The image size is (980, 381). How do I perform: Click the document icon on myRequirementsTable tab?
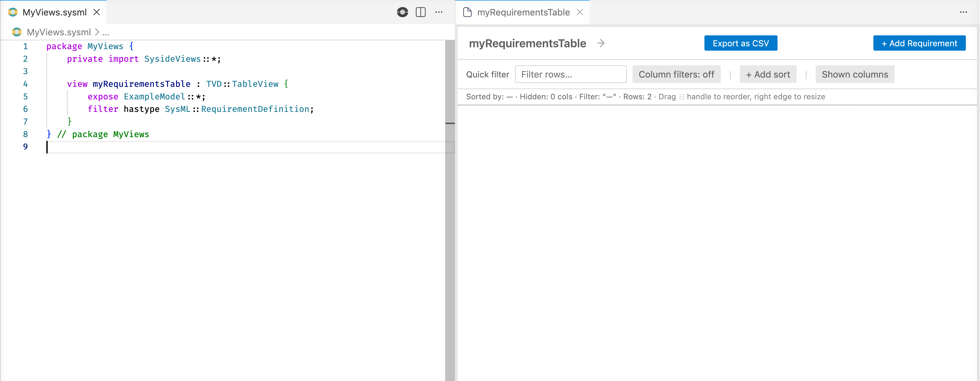[467, 12]
